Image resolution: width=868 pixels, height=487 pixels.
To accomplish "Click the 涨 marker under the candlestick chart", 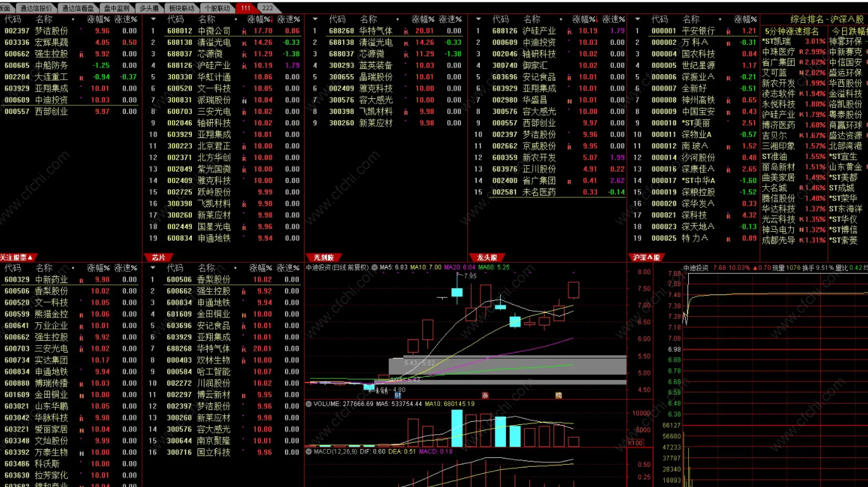I will [486, 395].
